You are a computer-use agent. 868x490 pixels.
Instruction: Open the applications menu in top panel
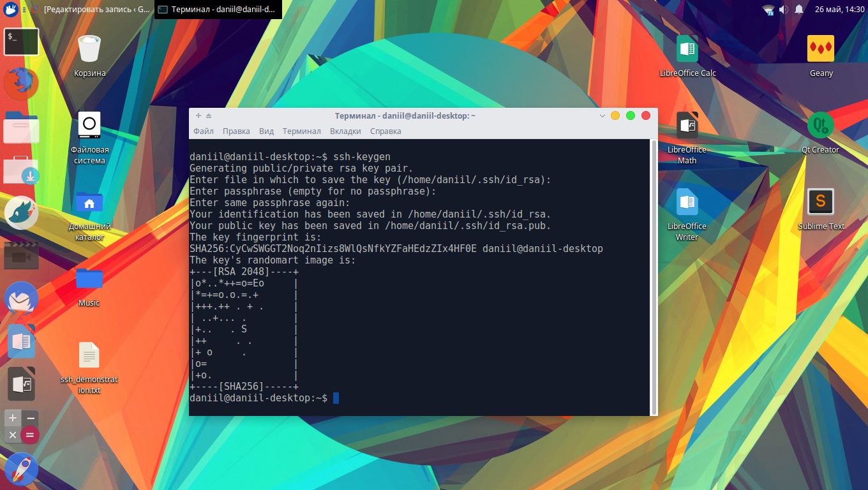(11, 10)
